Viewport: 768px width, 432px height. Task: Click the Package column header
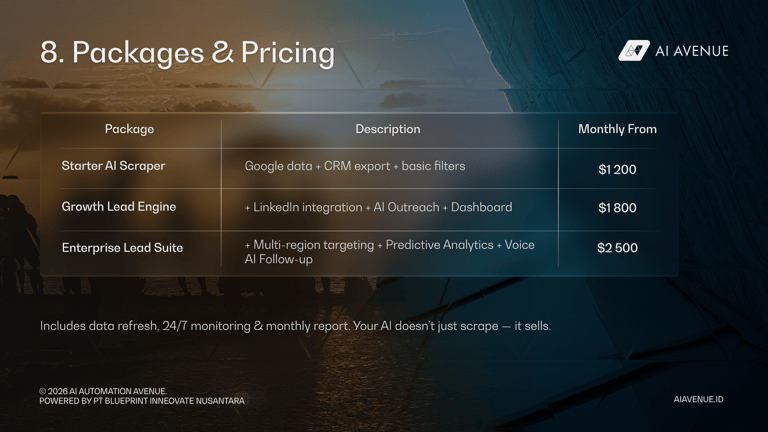[x=129, y=129]
